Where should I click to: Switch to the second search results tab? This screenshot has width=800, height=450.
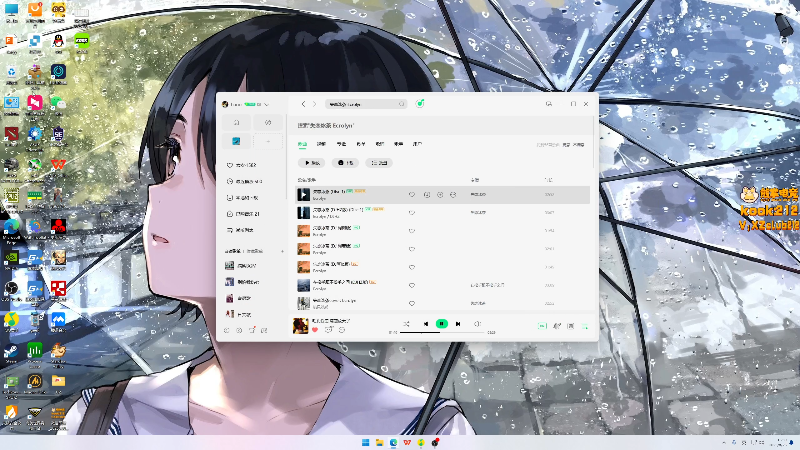[x=321, y=144]
